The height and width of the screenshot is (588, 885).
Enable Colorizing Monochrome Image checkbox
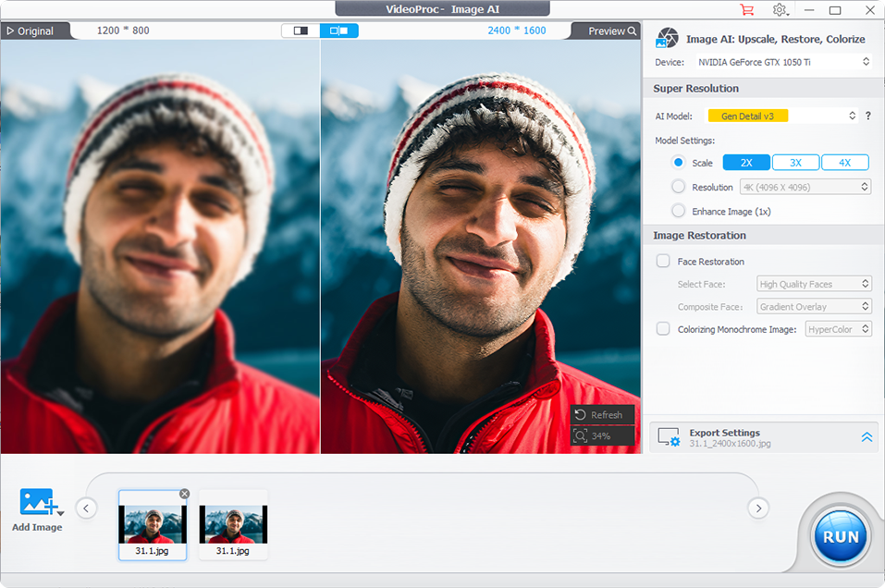click(663, 328)
